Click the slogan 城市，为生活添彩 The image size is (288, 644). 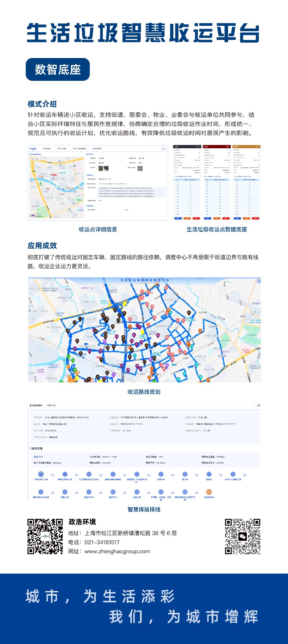(x=100, y=597)
